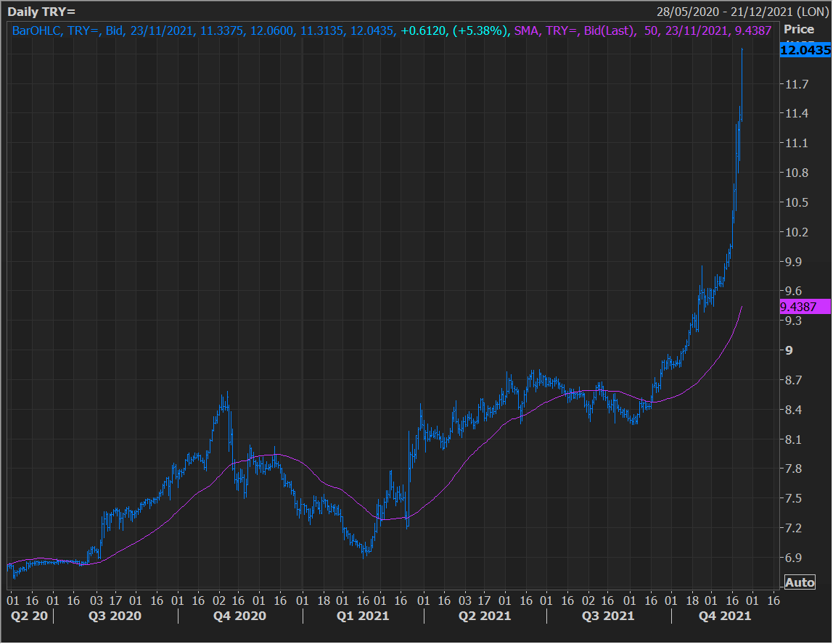Click the 11.7 price axis level

796,85
